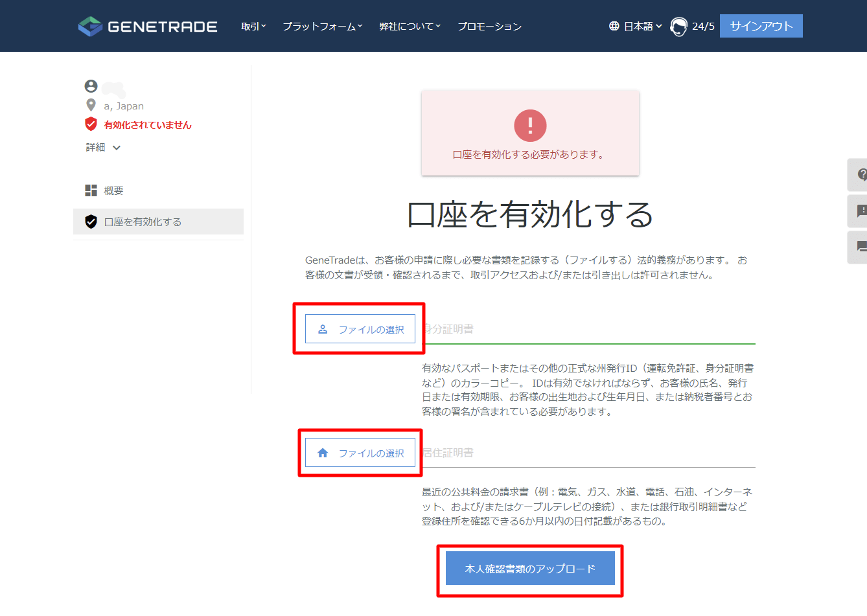This screenshot has width=867, height=616.
Task: Open the feedback speech bubble icon
Action: pyautogui.click(x=862, y=211)
